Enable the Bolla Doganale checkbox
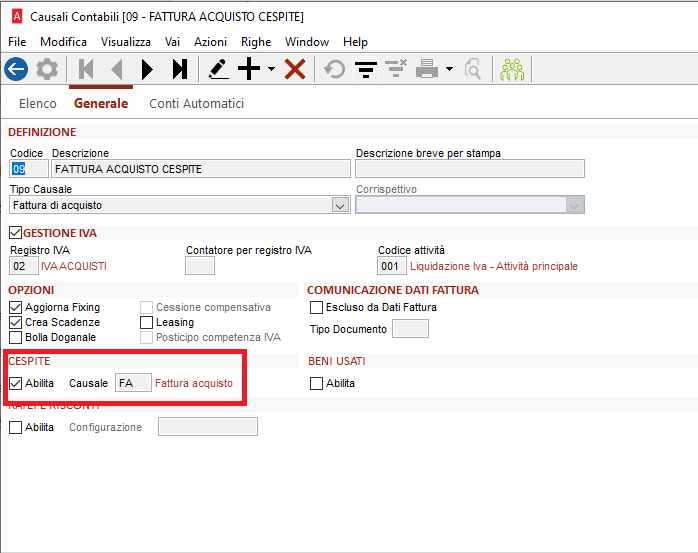Image resolution: width=698 pixels, height=553 pixels. [16, 337]
